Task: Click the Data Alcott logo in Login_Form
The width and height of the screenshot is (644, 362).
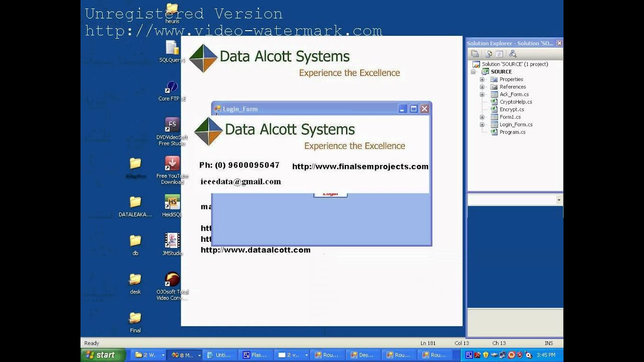Action: coord(208,131)
